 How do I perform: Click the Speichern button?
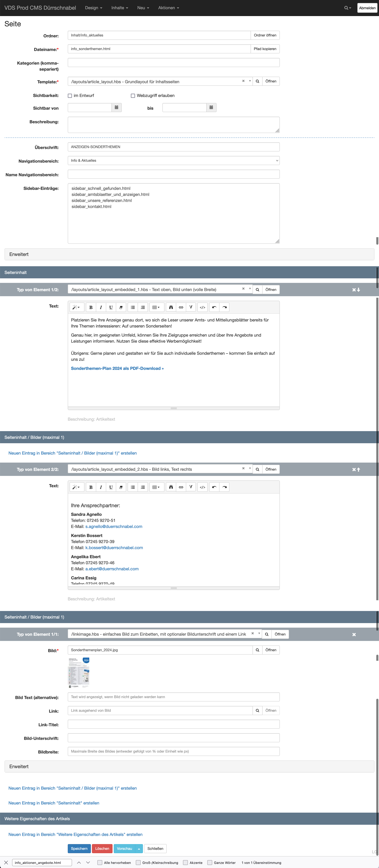pyautogui.click(x=79, y=849)
